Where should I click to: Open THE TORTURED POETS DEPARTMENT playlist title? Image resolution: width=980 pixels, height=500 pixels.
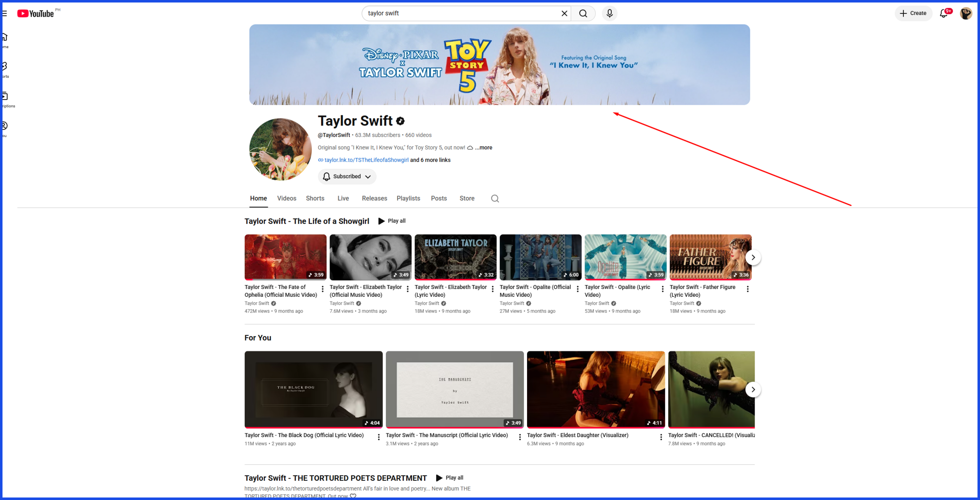point(335,478)
